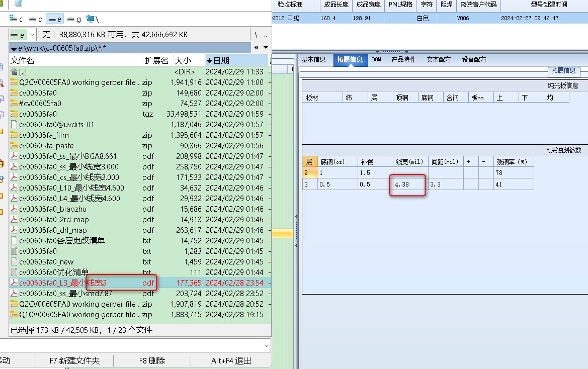588x369 pixels.
Task: Click 线宽(mil) cell value 4.38
Action: (x=410, y=185)
